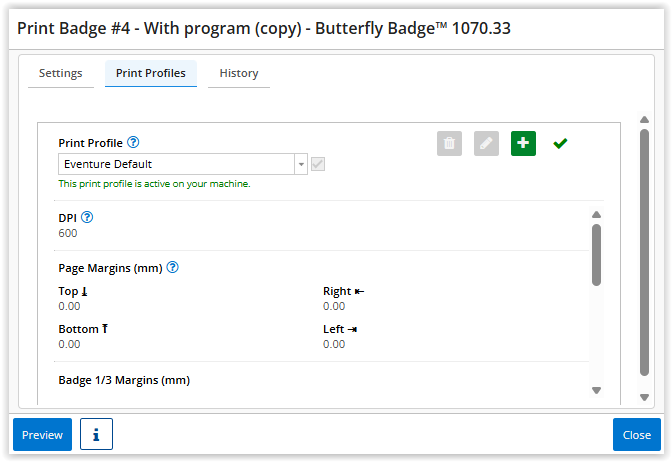Add a new print profile with plus icon

tap(523, 143)
